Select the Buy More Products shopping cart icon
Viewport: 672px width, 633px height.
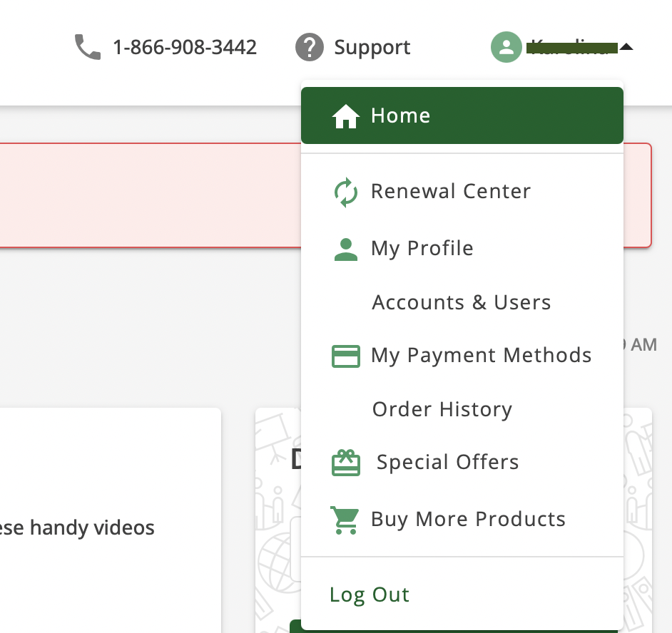(x=345, y=519)
